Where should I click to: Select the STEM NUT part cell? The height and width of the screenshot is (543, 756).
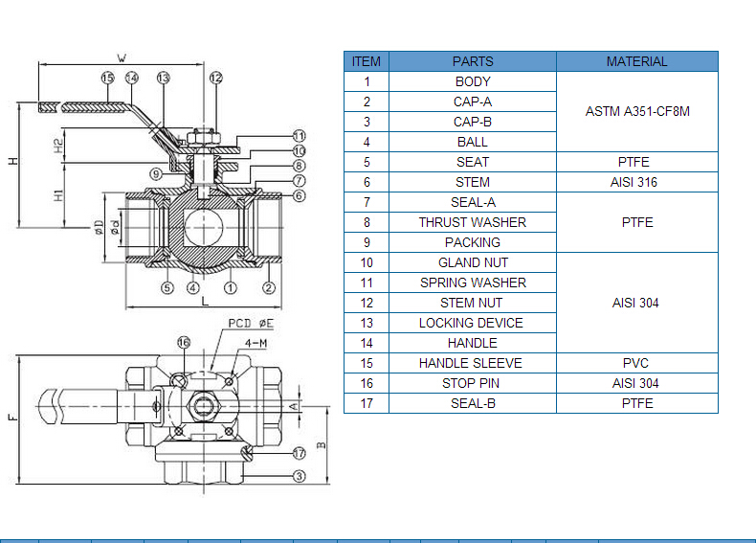[473, 303]
